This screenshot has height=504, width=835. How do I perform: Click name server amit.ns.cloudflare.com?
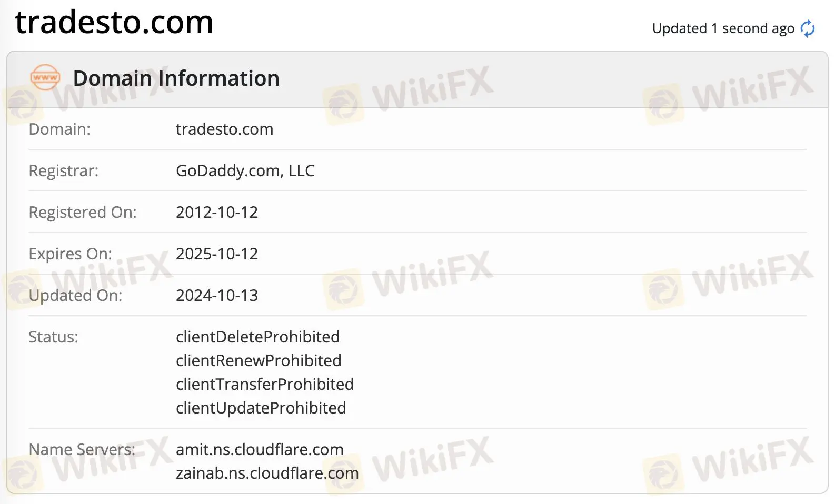[x=260, y=449]
